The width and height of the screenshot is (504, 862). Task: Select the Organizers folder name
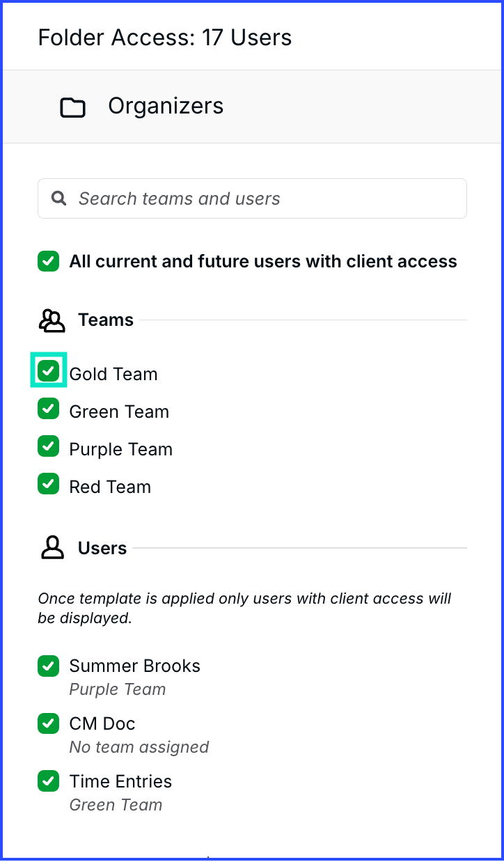pos(166,106)
